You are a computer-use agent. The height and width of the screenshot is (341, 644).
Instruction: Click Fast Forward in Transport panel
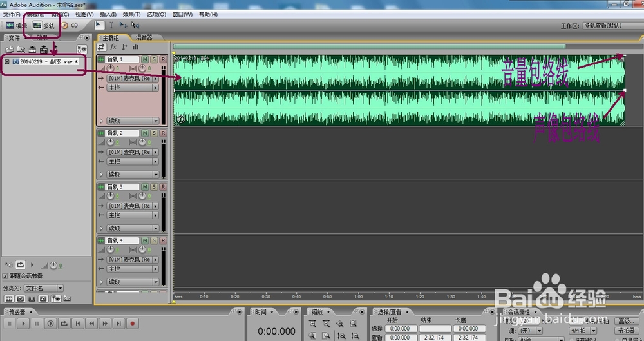tap(105, 324)
